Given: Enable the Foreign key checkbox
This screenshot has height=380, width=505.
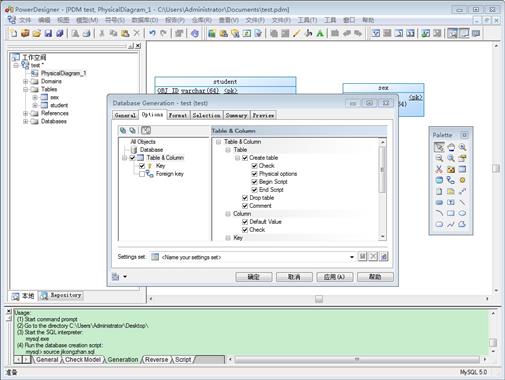Looking at the screenshot, I should [x=142, y=174].
